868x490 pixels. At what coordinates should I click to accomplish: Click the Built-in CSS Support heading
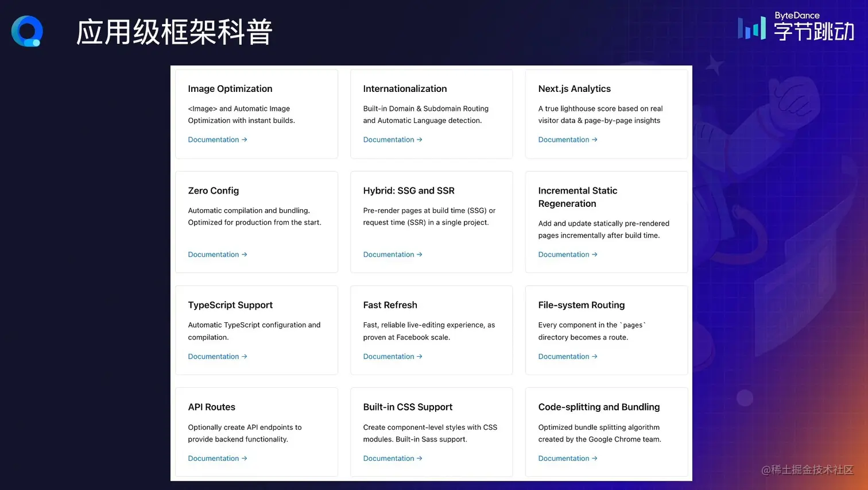pyautogui.click(x=408, y=407)
